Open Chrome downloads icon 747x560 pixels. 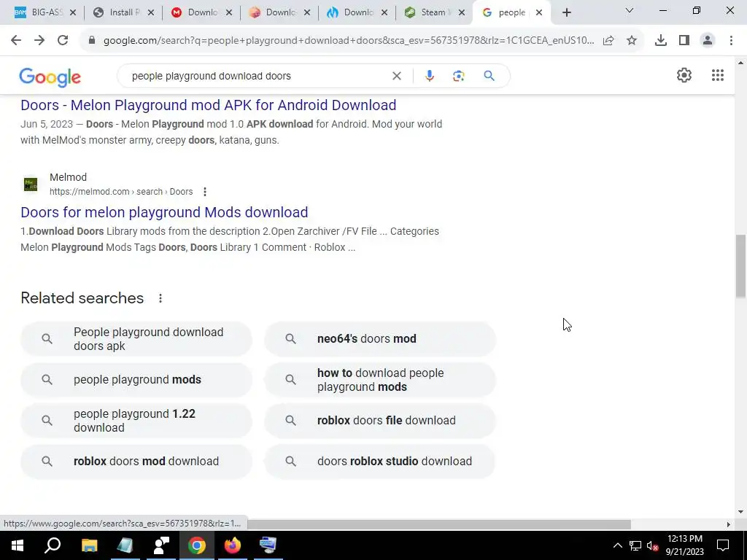661,41
